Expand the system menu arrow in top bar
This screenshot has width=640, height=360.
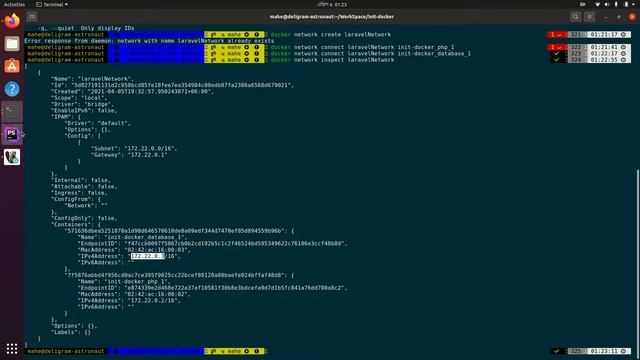pos(634,4)
